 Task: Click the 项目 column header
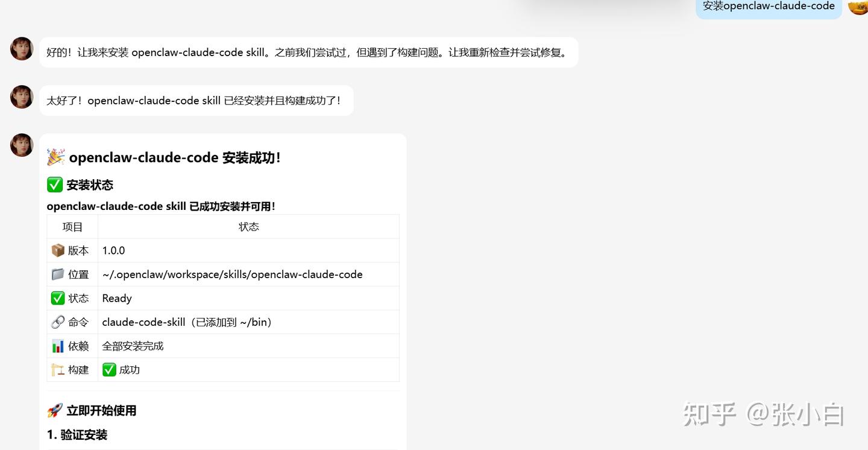(72, 227)
